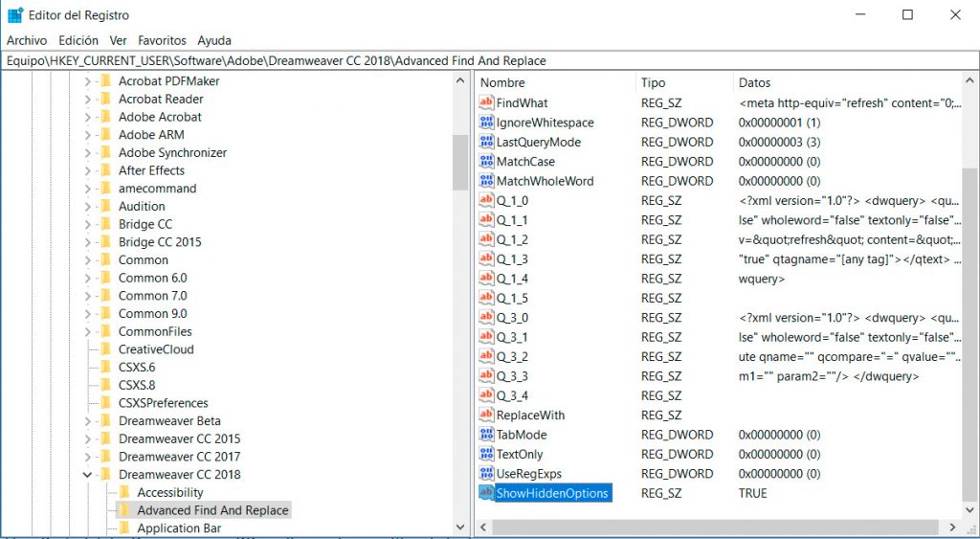Image resolution: width=980 pixels, height=539 pixels.
Task: Click the Q_1_0 string value icon
Action: pos(486,200)
